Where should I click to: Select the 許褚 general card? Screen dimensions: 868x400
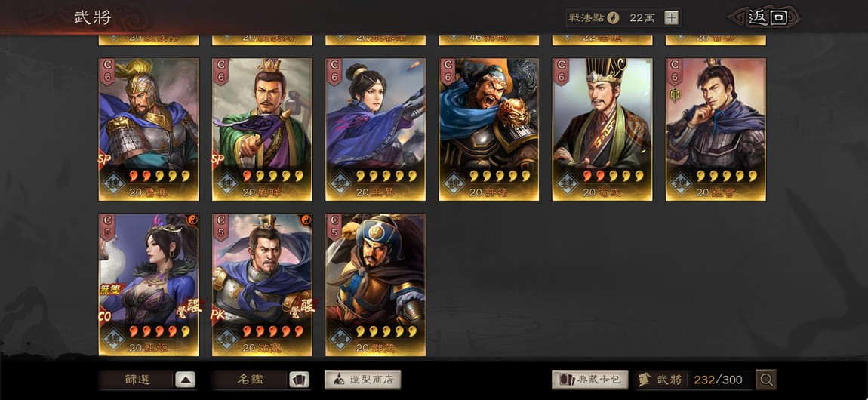click(489, 130)
